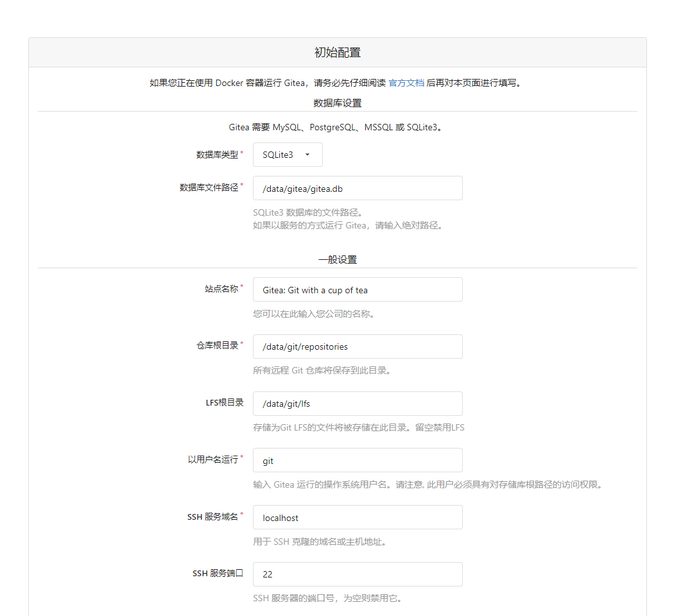Select the SSH 服务端口 field with 22
699x616 pixels.
[x=358, y=574]
